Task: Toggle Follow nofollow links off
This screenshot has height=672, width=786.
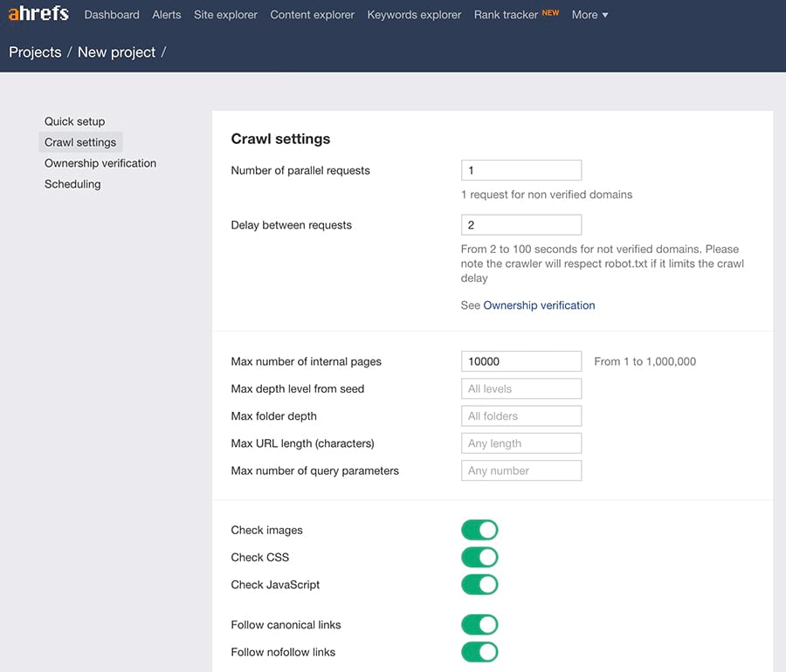Action: (x=479, y=652)
